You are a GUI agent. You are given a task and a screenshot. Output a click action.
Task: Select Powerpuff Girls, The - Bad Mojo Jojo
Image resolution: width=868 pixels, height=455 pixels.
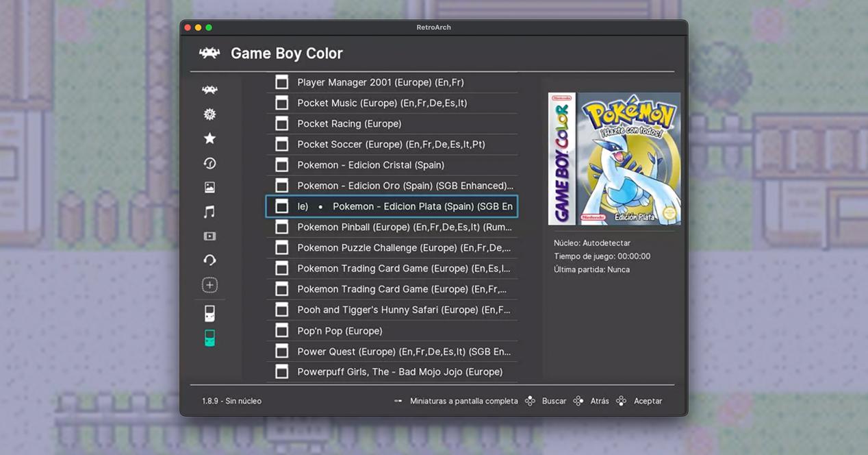pos(392,371)
